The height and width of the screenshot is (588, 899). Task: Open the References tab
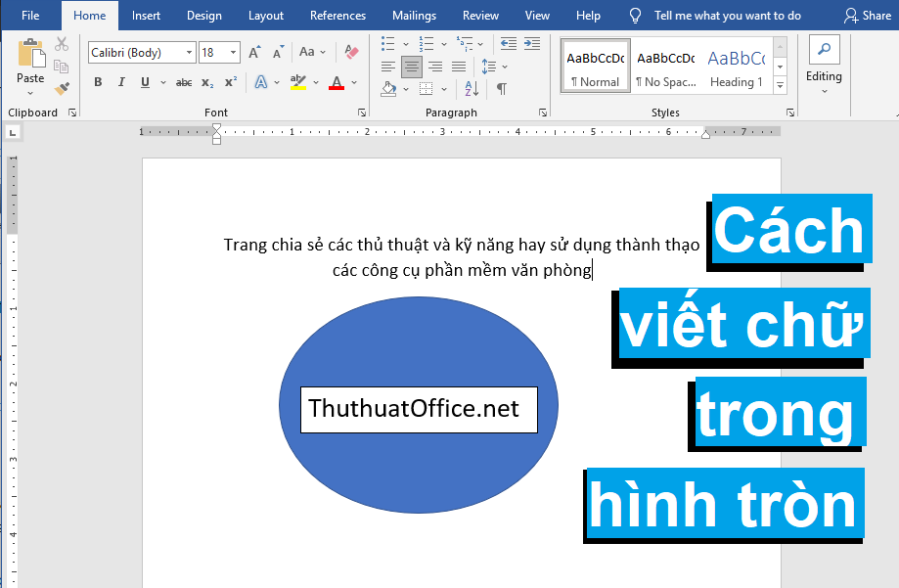pos(337,15)
